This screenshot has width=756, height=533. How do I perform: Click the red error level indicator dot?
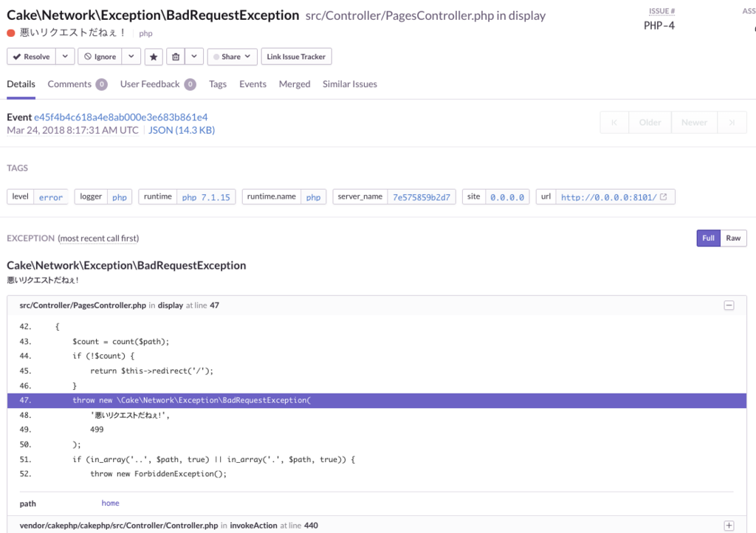(x=11, y=32)
